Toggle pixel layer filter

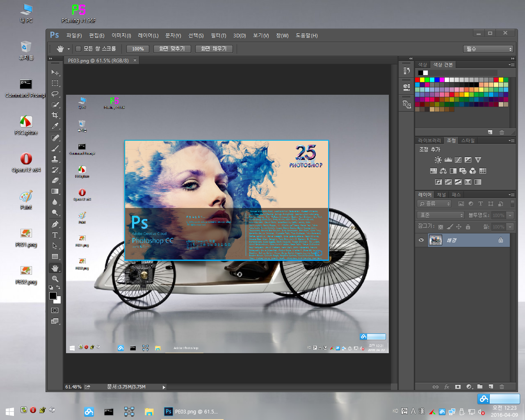tap(461, 204)
